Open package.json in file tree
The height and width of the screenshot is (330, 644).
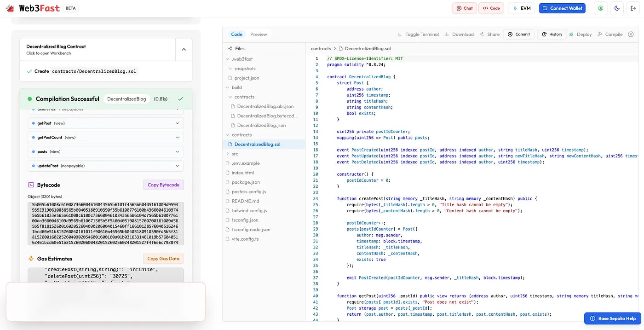pos(264,182)
